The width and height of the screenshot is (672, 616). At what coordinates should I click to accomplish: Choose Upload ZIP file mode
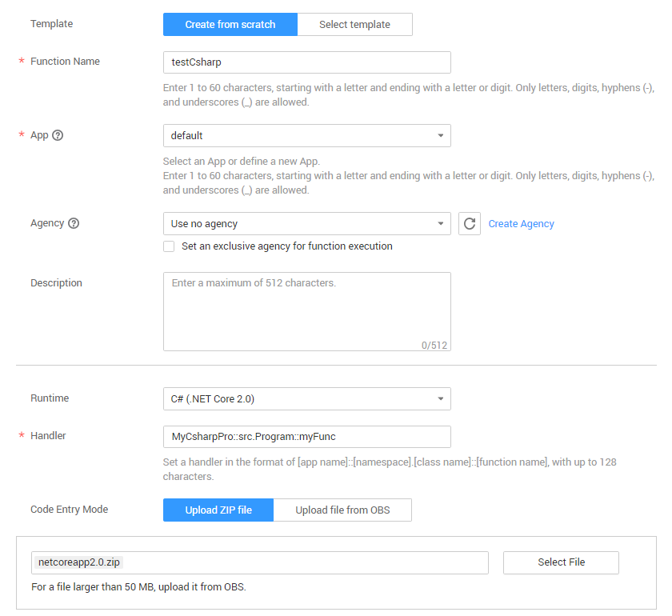point(218,510)
